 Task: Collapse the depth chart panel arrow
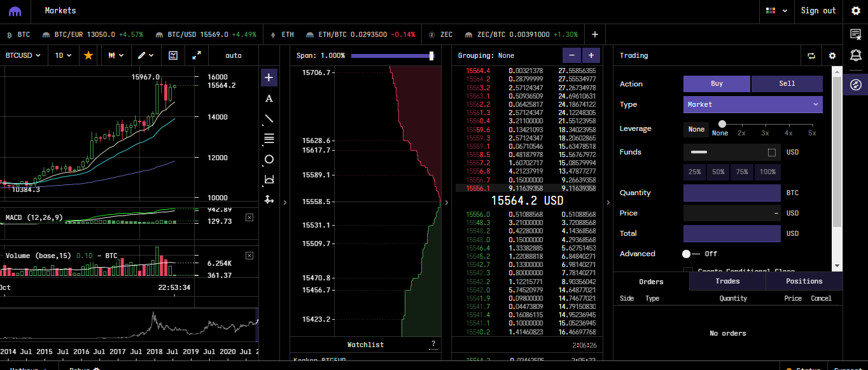pos(446,202)
